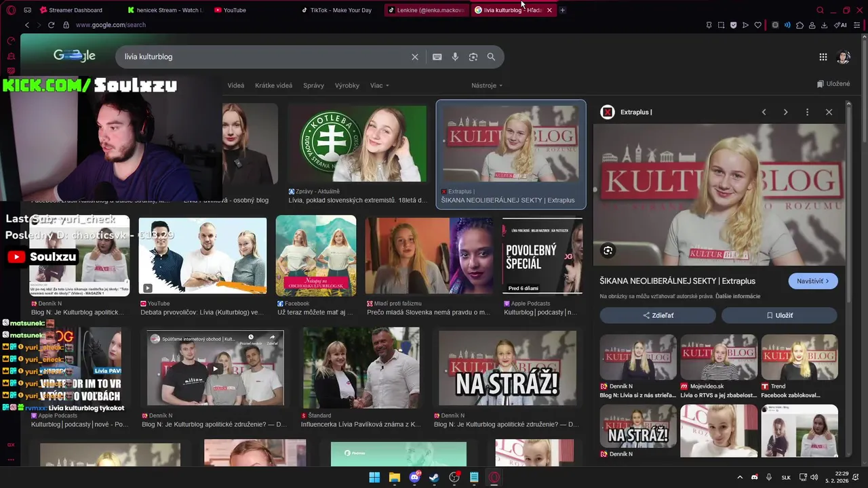Screen dimensions: 868x488
Task: Close the livia kulturblog tab
Action: [549, 10]
